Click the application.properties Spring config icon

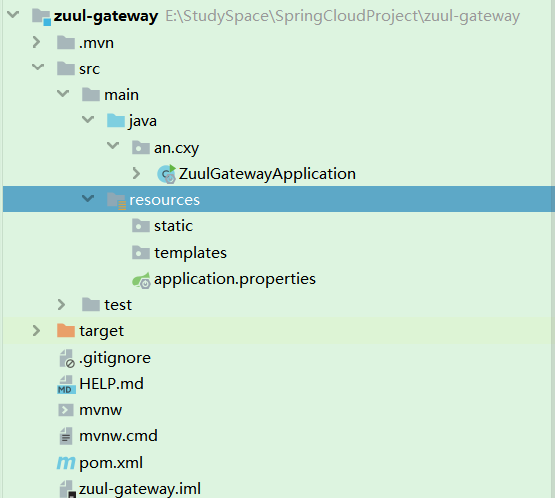pos(141,280)
